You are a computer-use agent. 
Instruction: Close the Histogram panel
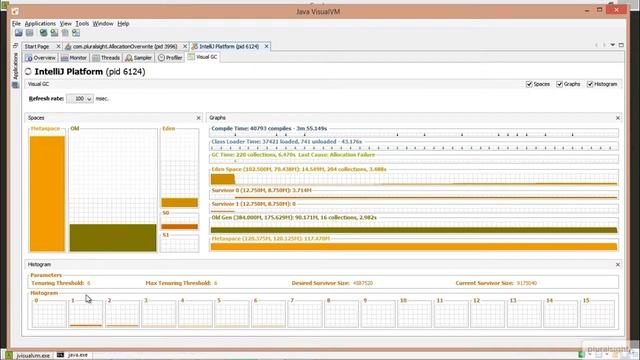pos(618,265)
